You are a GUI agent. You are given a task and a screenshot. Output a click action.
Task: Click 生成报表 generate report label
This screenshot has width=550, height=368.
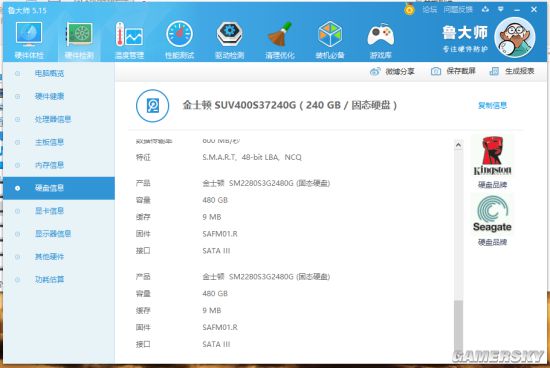click(x=519, y=71)
